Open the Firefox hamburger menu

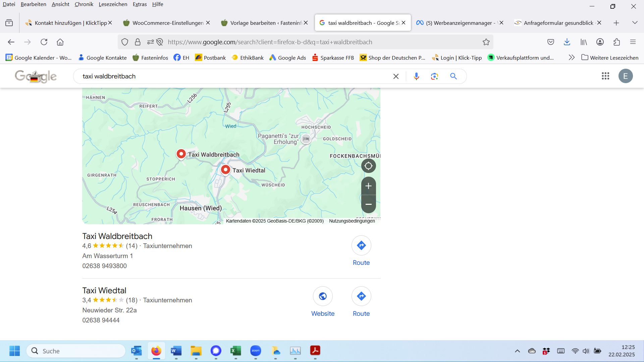pos(633,42)
